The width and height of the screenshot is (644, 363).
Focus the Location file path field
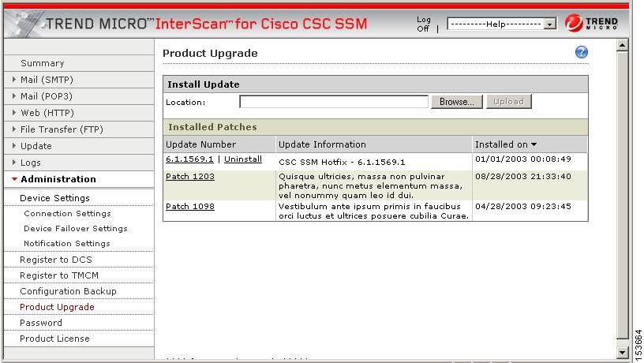[334, 102]
